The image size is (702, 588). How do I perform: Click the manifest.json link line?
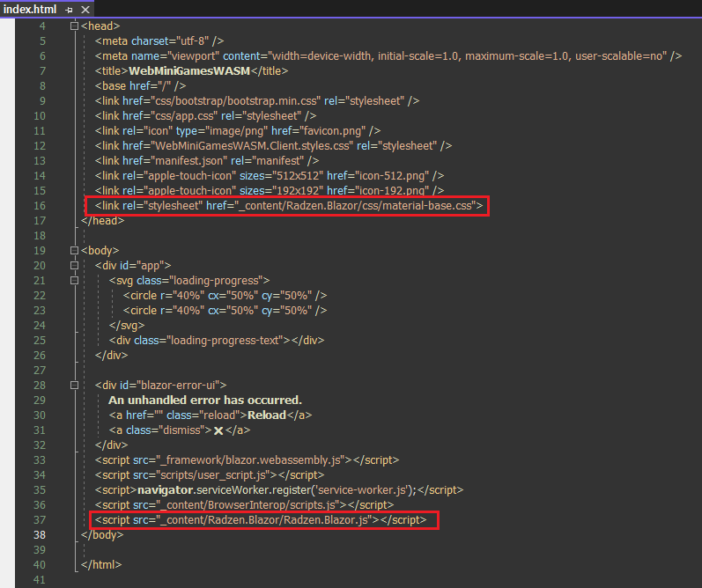click(207, 161)
